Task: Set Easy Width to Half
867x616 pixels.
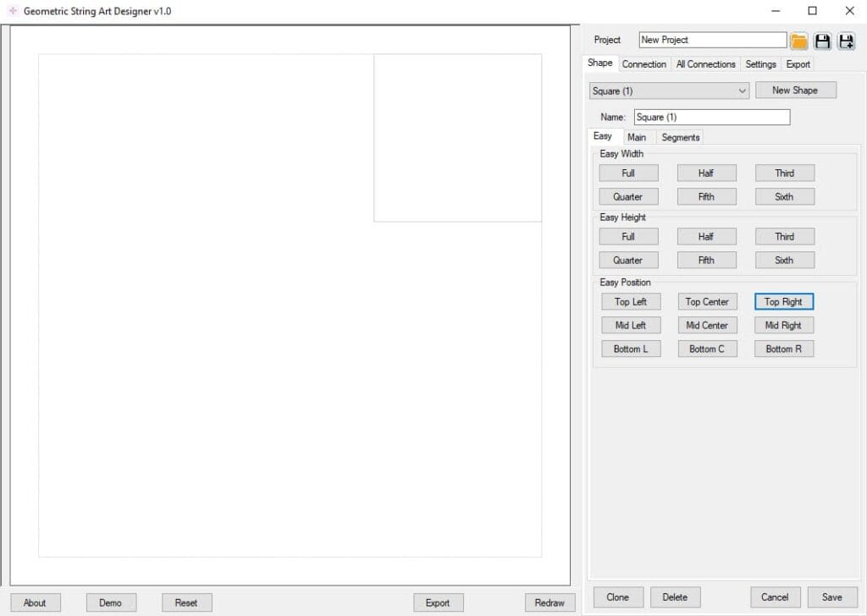Action: pyautogui.click(x=706, y=173)
